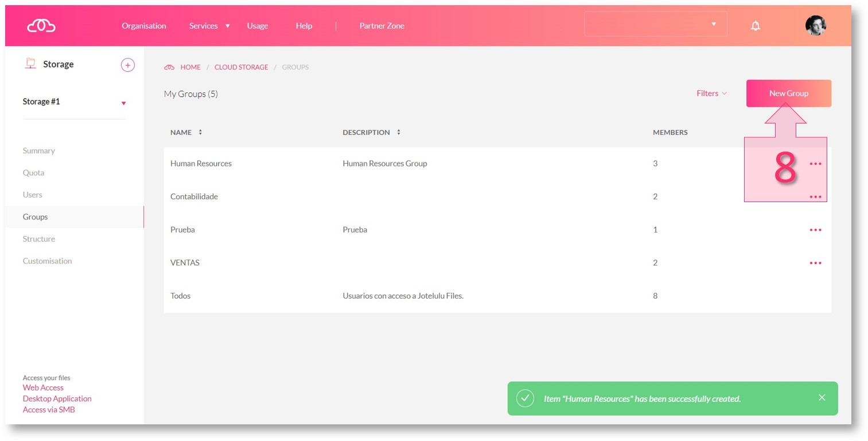Go to Users in sidebar
This screenshot has width=868, height=441.
[x=33, y=195]
